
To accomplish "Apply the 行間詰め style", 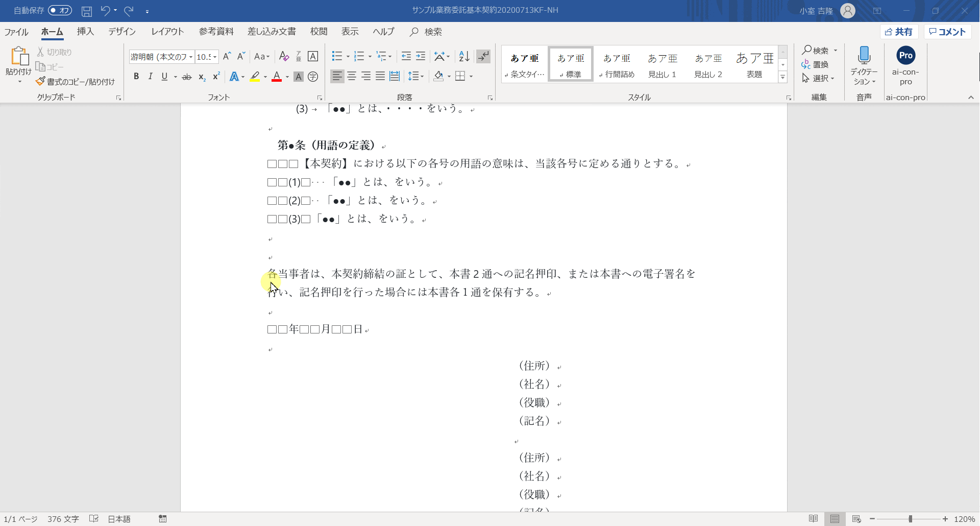I will 617,64.
